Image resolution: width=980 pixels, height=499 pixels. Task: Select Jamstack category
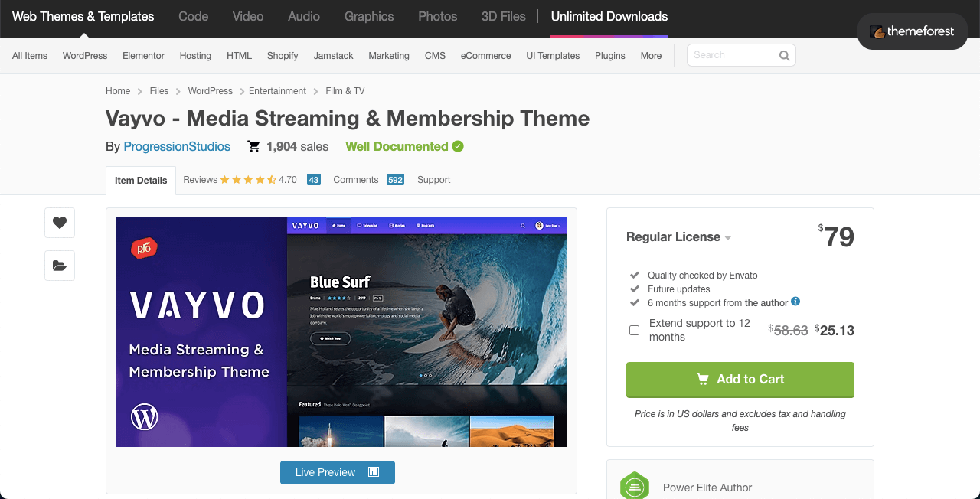(334, 56)
